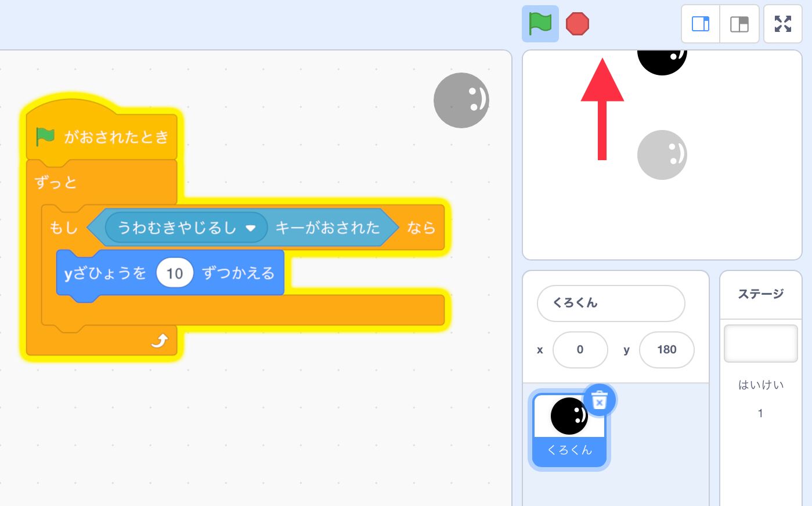Click the loop arrow on the ずっと block

[161, 341]
